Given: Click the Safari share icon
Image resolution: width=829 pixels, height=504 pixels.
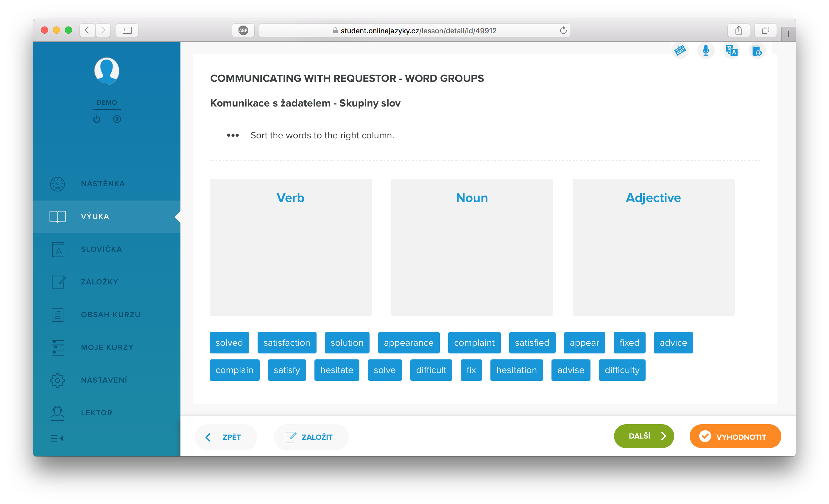Looking at the screenshot, I should tap(738, 30).
